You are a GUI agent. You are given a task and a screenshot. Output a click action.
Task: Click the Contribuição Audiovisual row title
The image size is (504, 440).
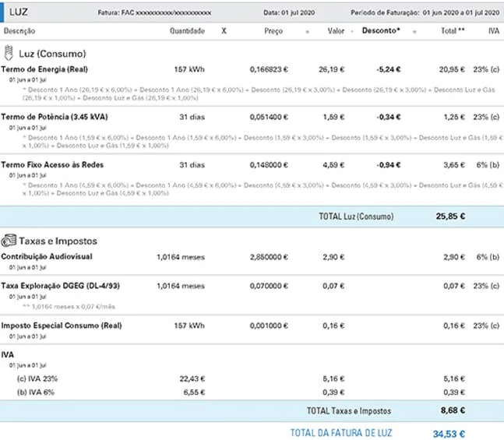coord(47,256)
